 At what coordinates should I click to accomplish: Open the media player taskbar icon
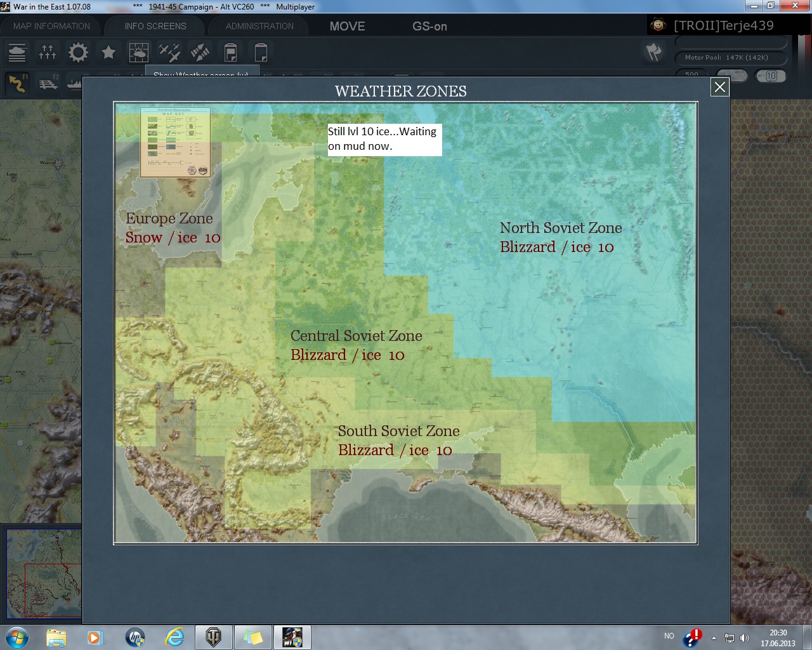[x=95, y=637]
